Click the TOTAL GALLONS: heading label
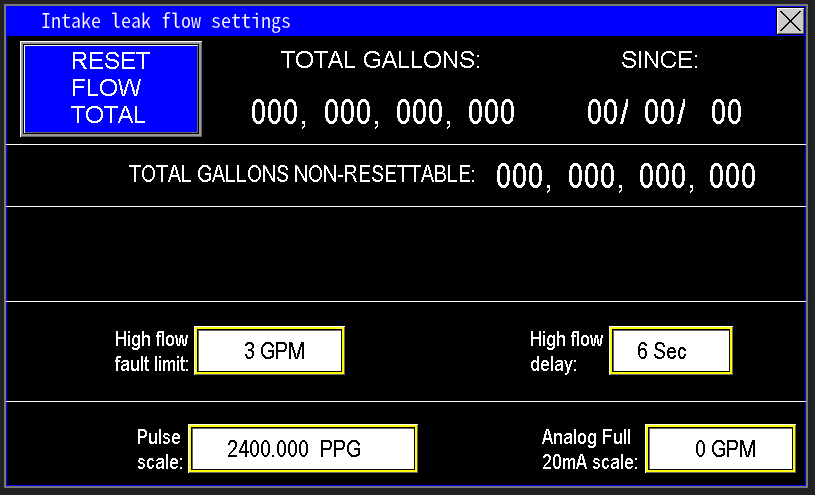815x495 pixels. point(381,61)
